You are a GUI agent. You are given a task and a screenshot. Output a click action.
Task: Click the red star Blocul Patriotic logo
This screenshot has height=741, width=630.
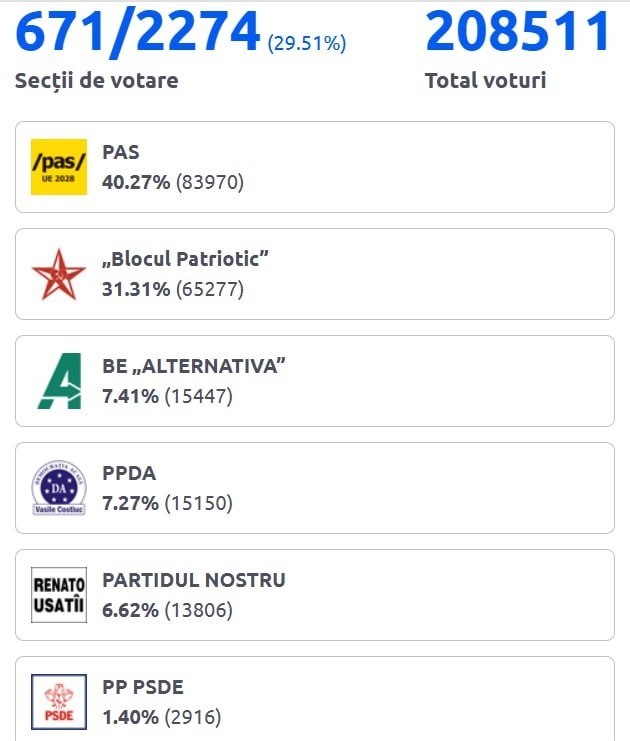[59, 274]
